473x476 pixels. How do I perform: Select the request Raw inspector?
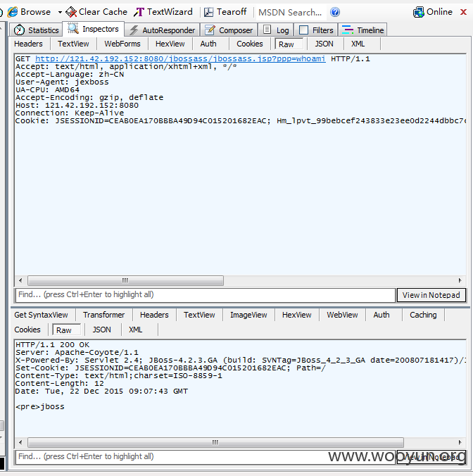pos(289,44)
